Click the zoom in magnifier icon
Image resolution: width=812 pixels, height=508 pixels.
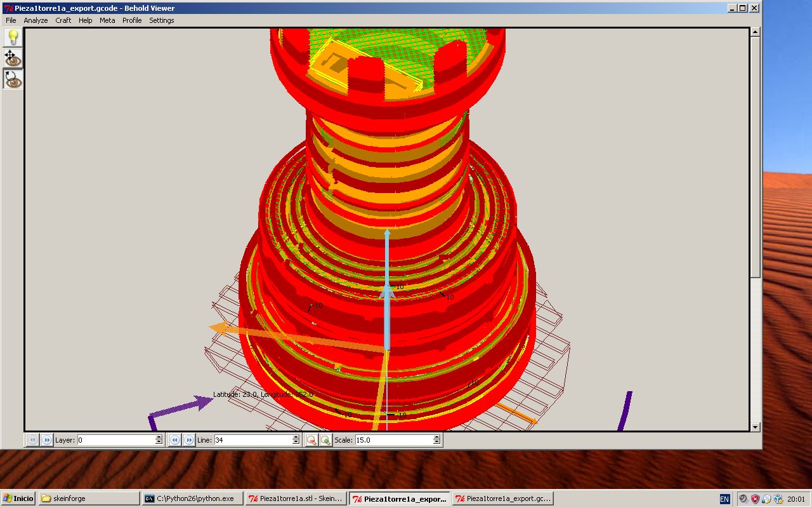pos(325,440)
